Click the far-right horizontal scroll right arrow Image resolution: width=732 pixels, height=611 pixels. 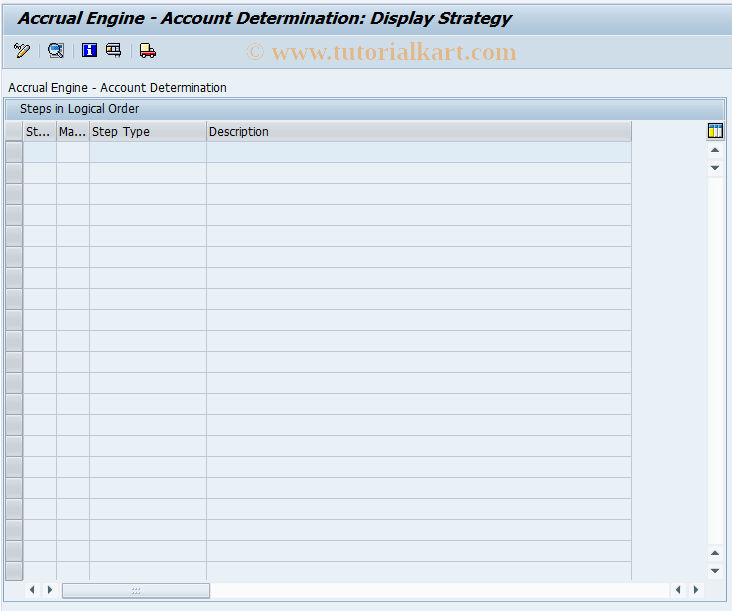[x=696, y=590]
